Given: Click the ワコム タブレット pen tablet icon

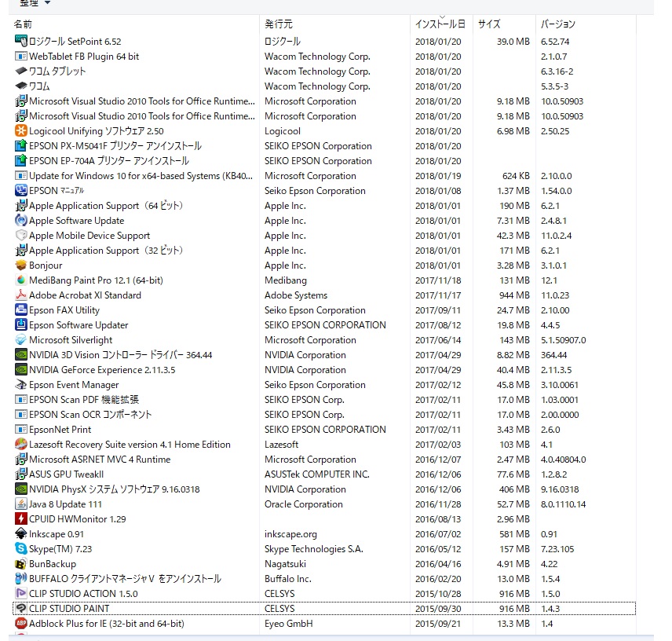Looking at the screenshot, I should tap(21, 71).
